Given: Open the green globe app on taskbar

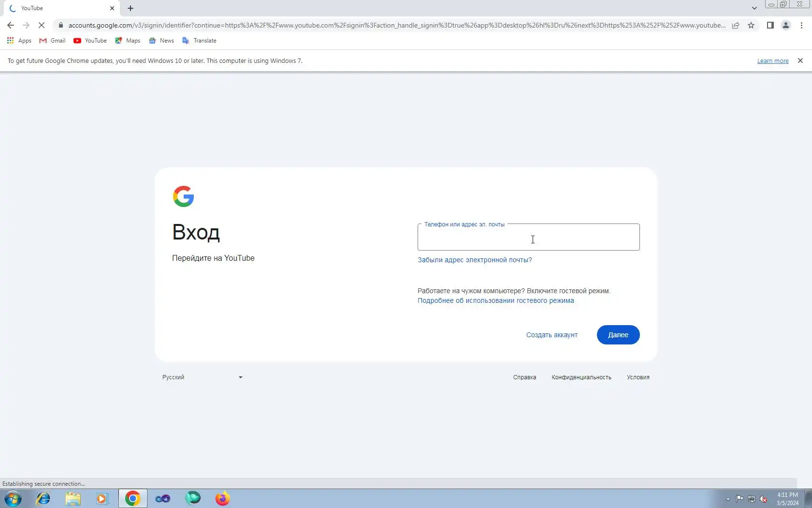Looking at the screenshot, I should [x=192, y=498].
